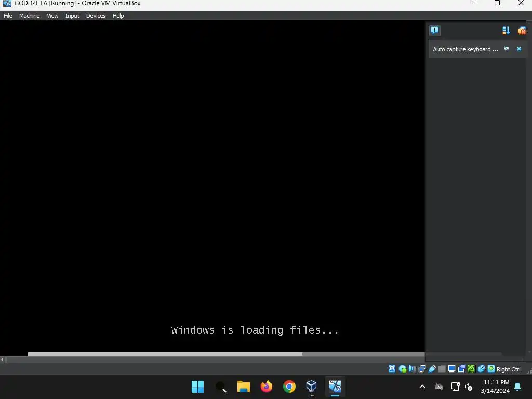
Task: Click the shared folders indicator icon
Action: click(x=442, y=369)
